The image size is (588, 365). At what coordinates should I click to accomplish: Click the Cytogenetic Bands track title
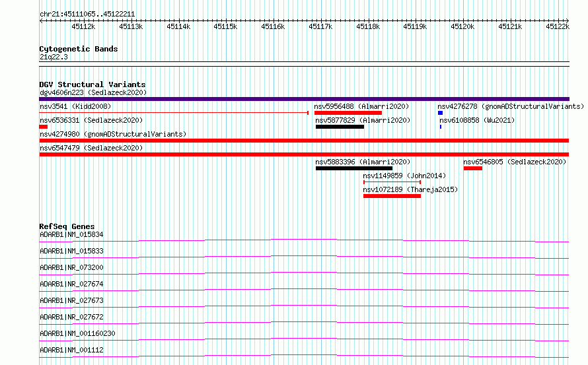pos(79,49)
